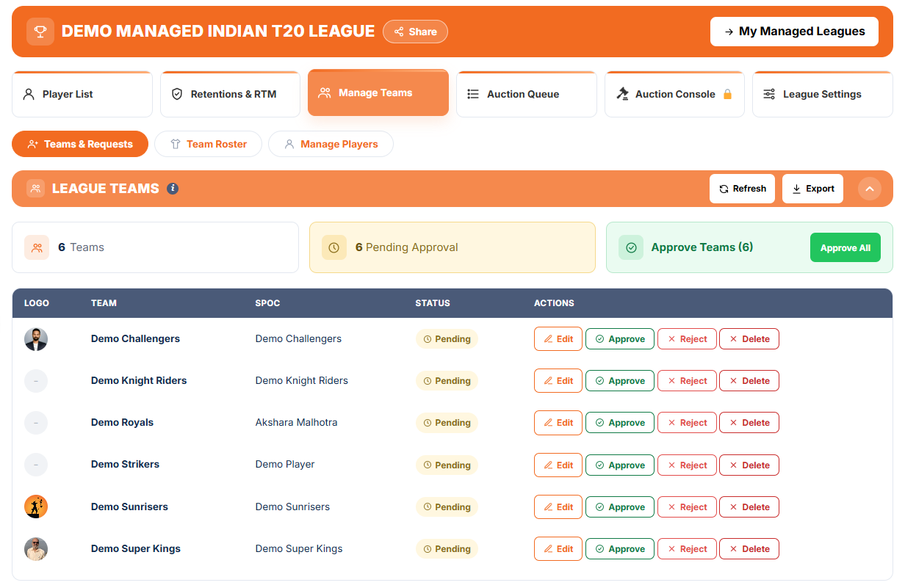Click the checkmark icon in Approve Teams card
Viewport: 905px width, 588px height.
(x=631, y=247)
